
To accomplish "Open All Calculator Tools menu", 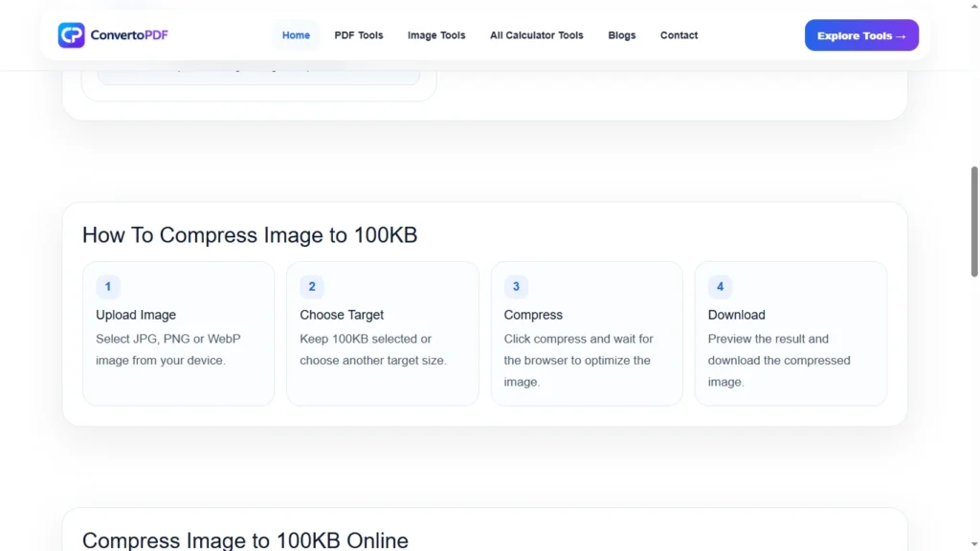I will pyautogui.click(x=536, y=35).
